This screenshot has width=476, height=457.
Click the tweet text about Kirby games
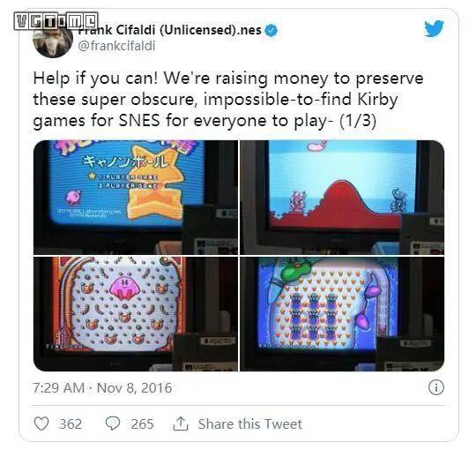(228, 100)
